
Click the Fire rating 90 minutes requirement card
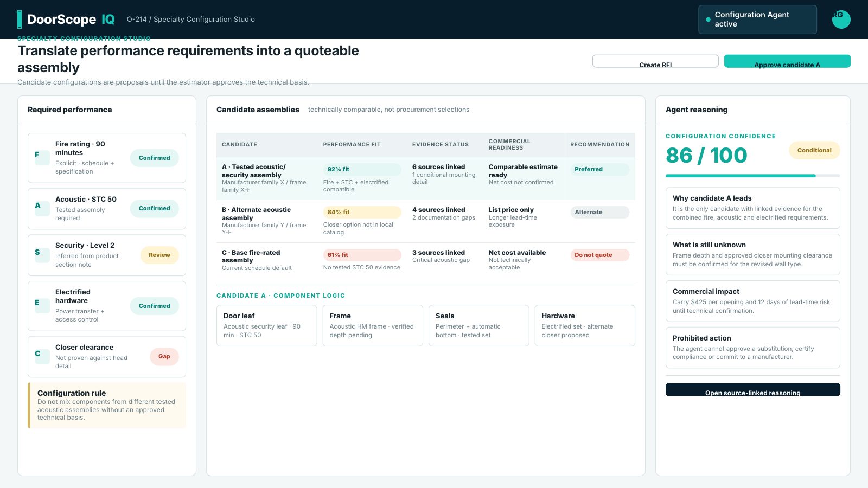point(107,158)
